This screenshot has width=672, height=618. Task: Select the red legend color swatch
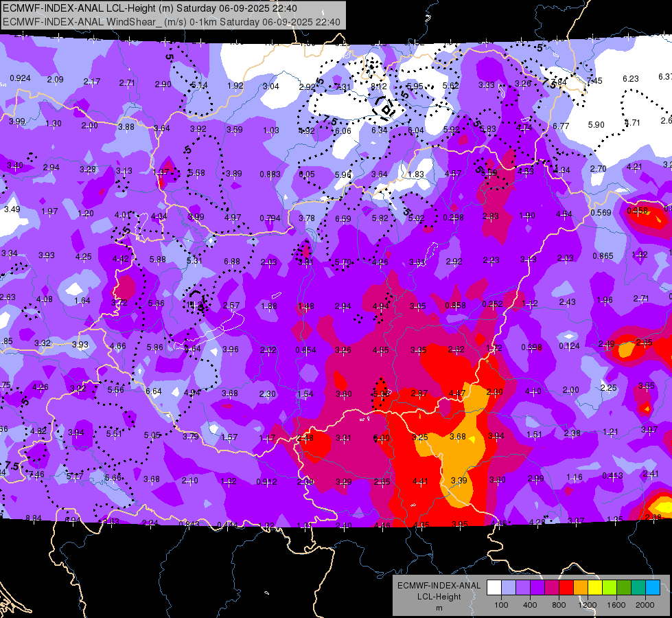click(566, 587)
